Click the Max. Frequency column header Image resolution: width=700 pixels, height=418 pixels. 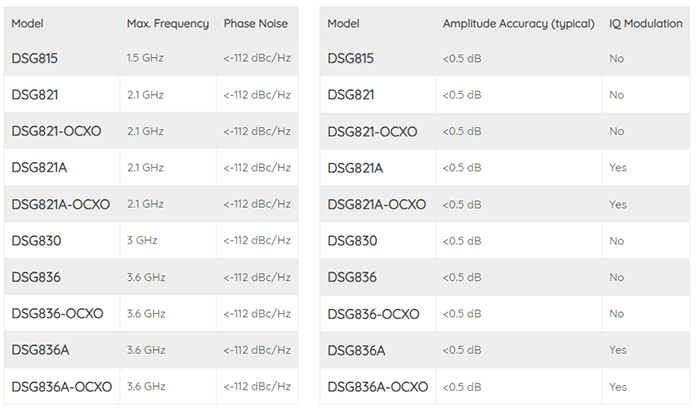[167, 23]
